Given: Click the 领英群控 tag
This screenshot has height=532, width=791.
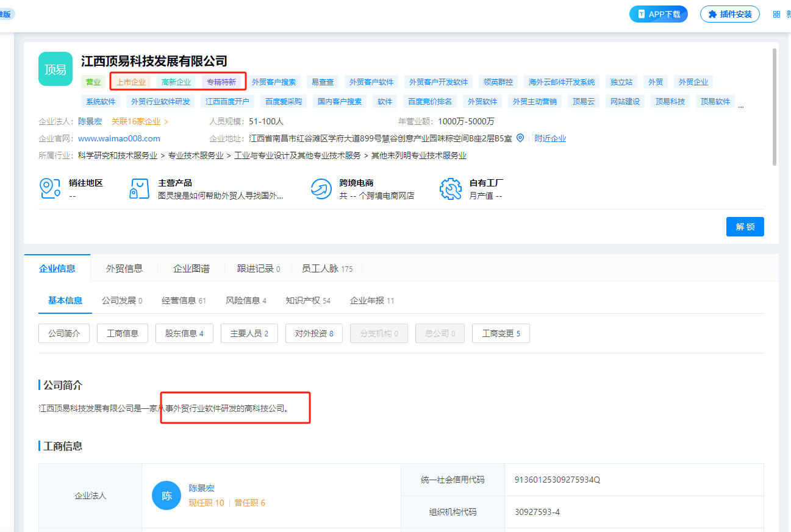Looking at the screenshot, I should [x=498, y=82].
